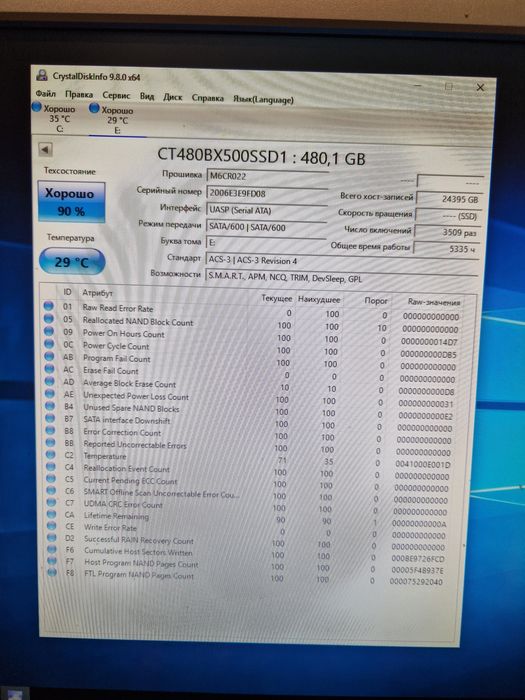The image size is (525, 700).
Task: Open the Файл menu
Action: click(x=46, y=94)
